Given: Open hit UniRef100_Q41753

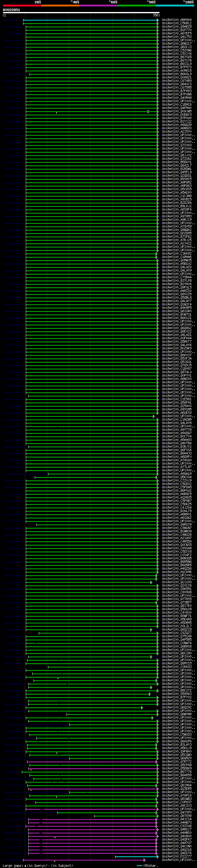Looking at the screenshot, I should [176, 37].
